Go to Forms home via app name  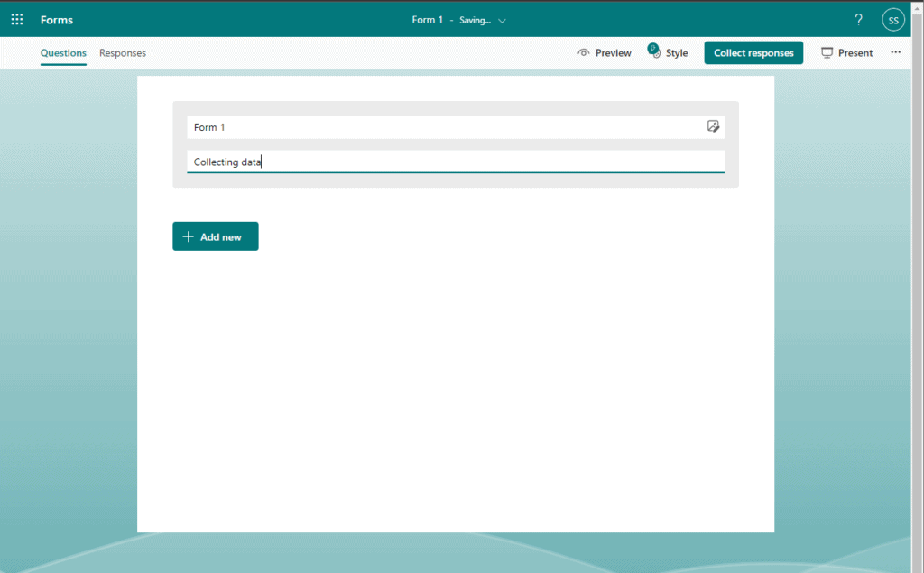[x=57, y=20]
